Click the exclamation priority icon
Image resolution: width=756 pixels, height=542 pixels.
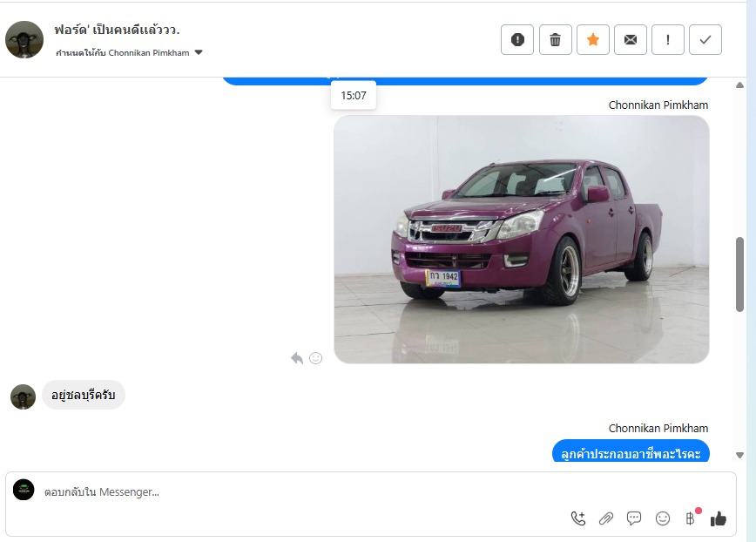668,39
